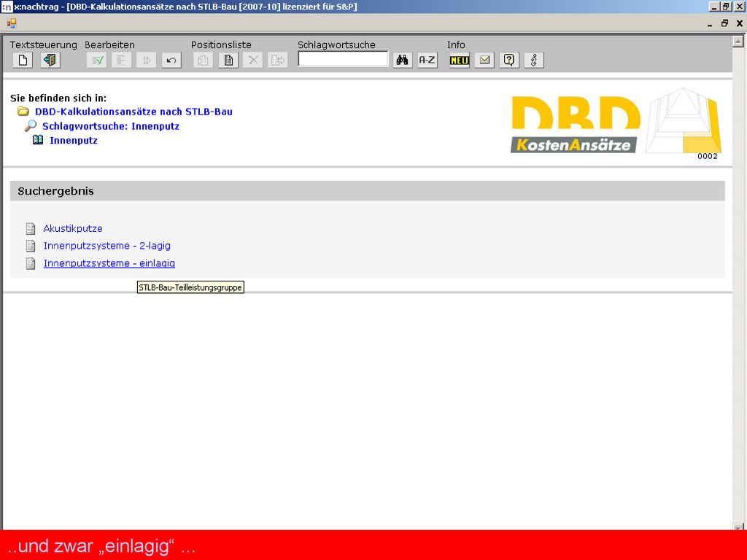Click the Positionsliste toolbar group label
Screen dimensions: 747x560
pos(221,44)
